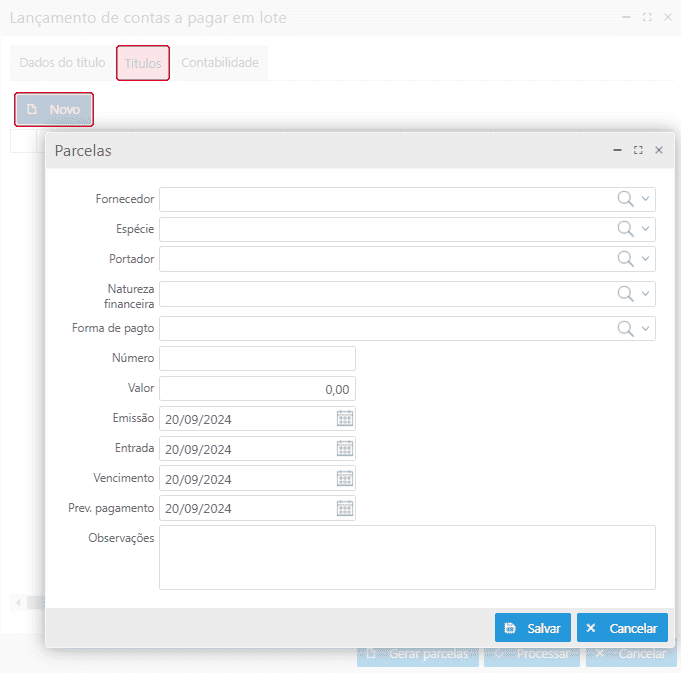Open the Natureza financeira search icon
Screen dimensions: 681x673
[x=625, y=294]
